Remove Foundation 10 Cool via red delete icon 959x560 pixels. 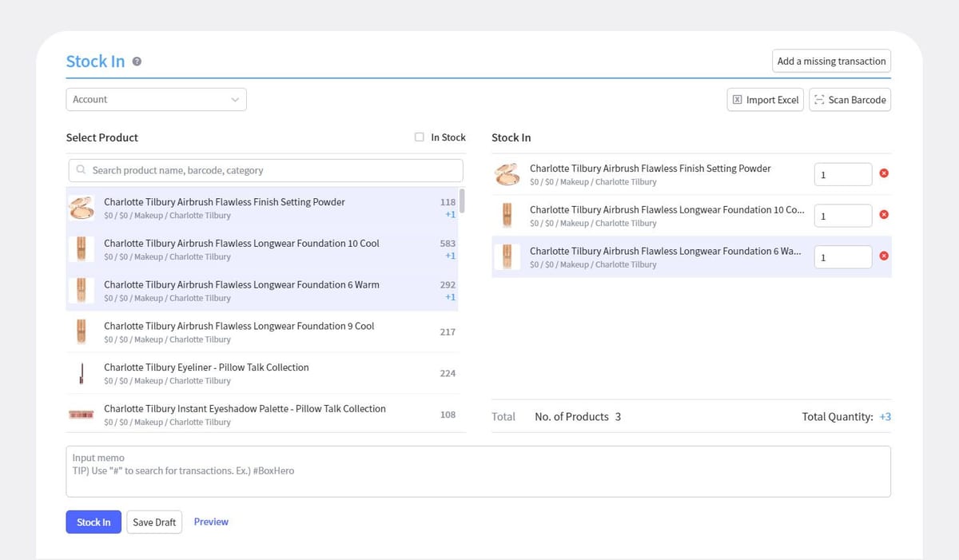(884, 215)
